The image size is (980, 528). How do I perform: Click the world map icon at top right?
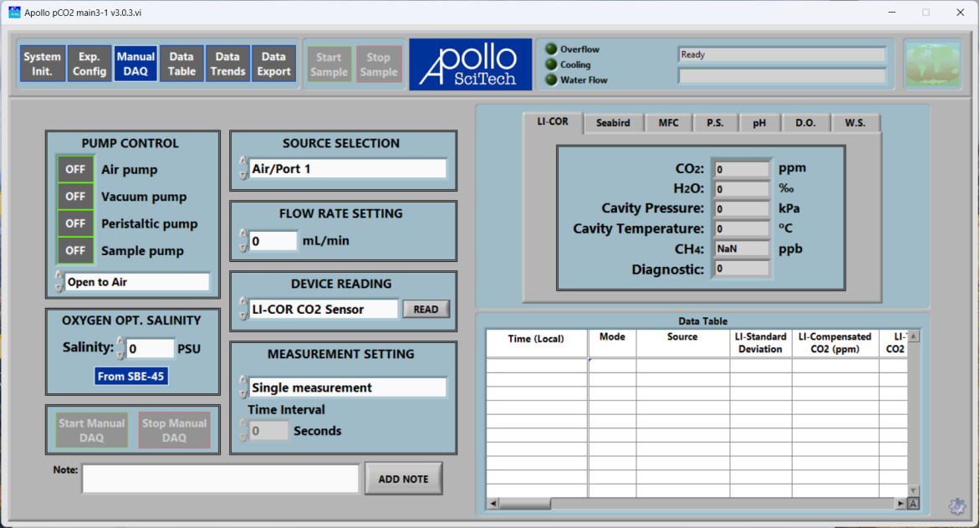pyautogui.click(x=932, y=64)
